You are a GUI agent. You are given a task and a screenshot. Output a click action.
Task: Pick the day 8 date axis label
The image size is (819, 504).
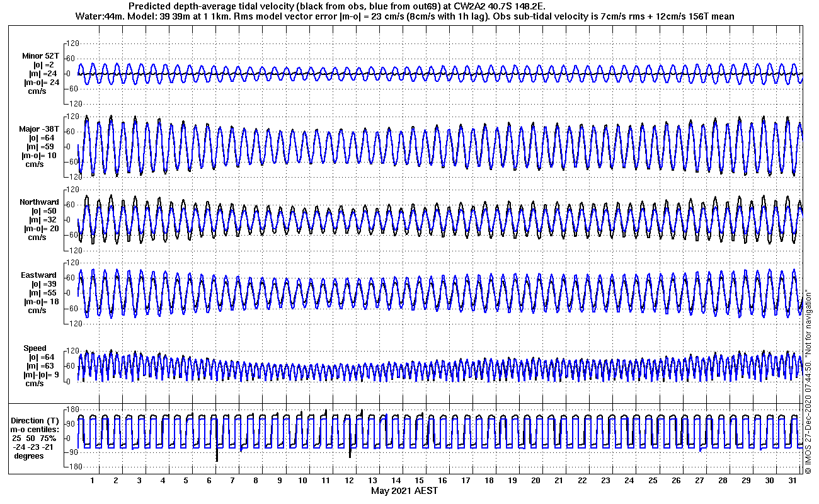[x=256, y=481]
